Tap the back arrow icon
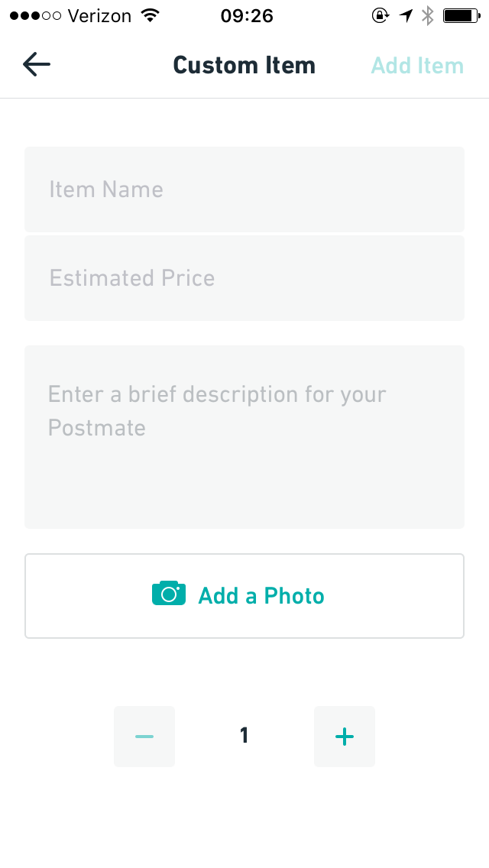The image size is (489, 868). coord(37,65)
